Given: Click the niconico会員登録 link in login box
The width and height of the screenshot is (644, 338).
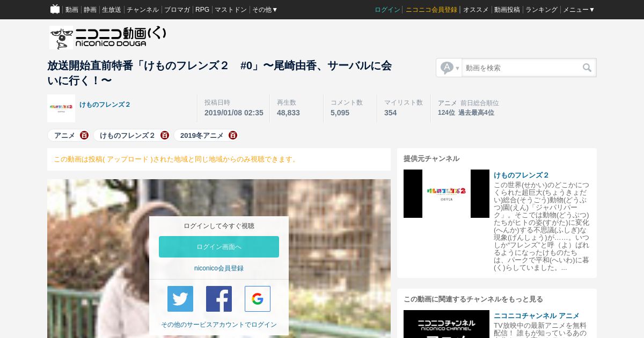Looking at the screenshot, I should [x=219, y=268].
